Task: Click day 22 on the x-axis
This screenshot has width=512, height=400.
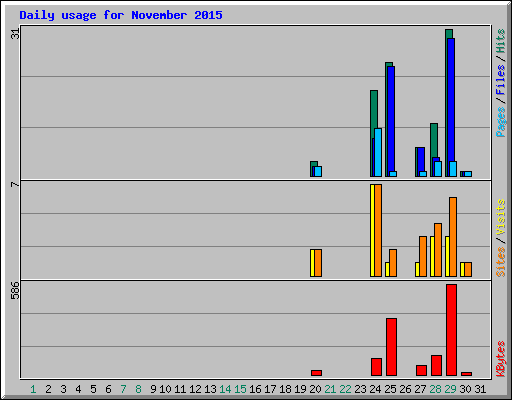Action: tap(345, 389)
